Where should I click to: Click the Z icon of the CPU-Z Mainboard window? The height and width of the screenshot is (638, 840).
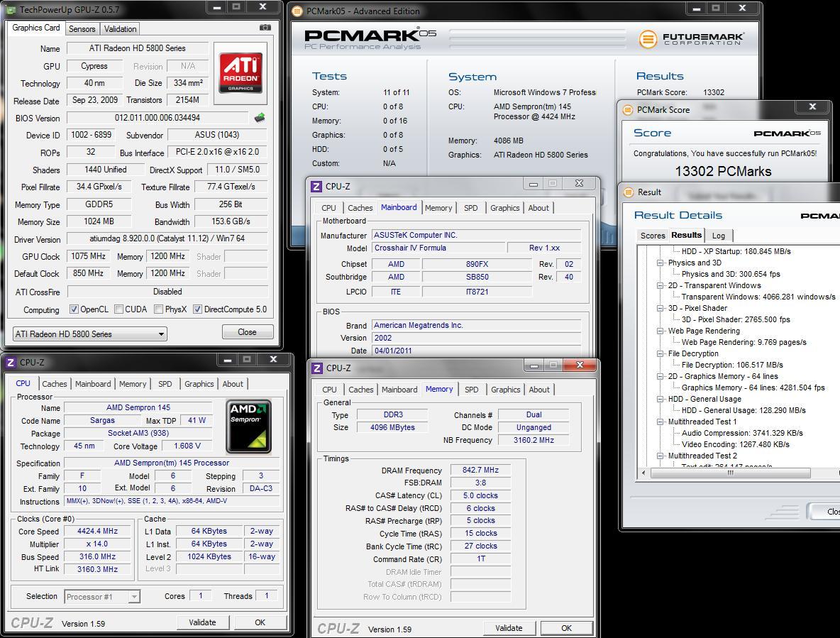[316, 187]
